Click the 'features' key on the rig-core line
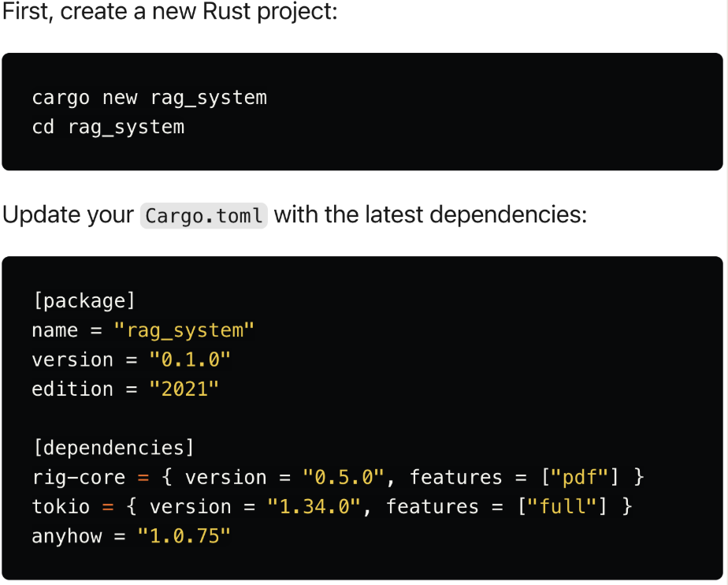Viewport: 728px width, 585px height. pos(455,478)
